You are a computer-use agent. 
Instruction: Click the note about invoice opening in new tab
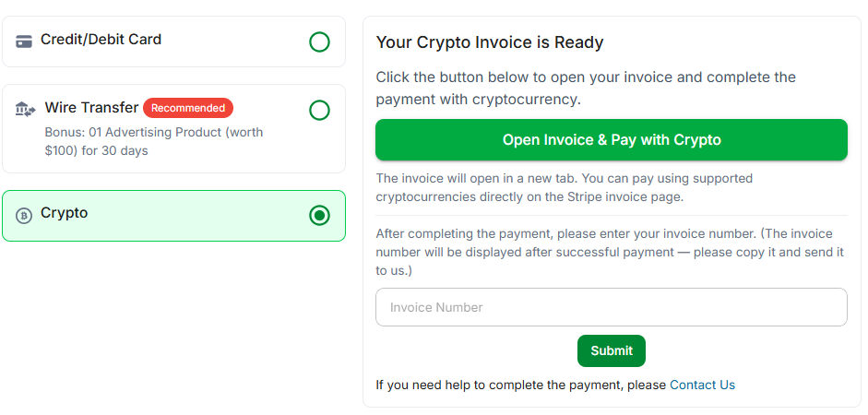tap(565, 187)
